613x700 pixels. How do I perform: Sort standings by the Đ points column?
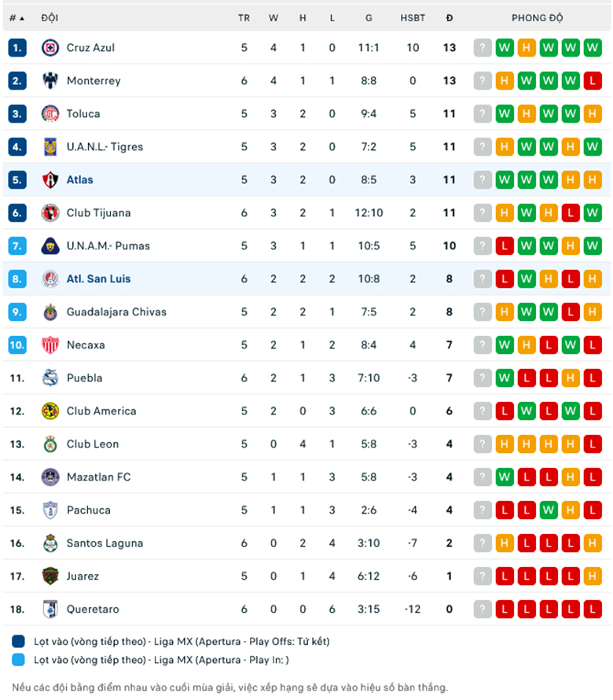449,18
